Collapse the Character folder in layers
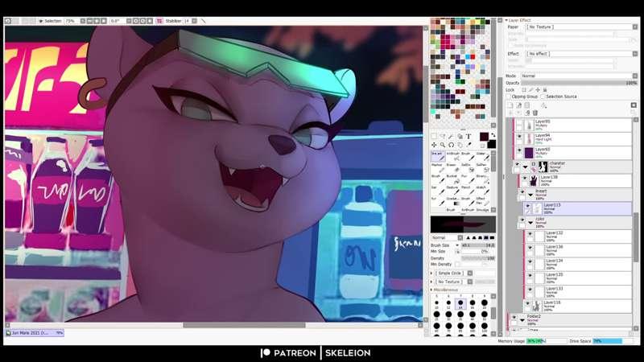The image size is (644, 362). click(x=526, y=167)
